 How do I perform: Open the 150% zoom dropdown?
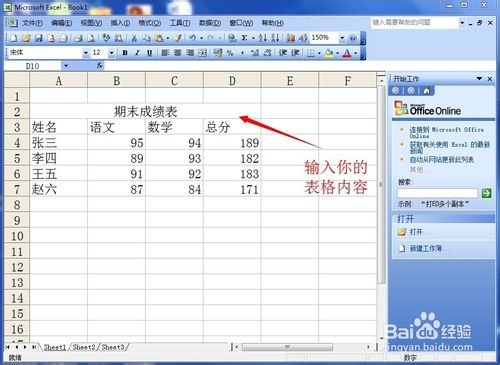pos(342,38)
